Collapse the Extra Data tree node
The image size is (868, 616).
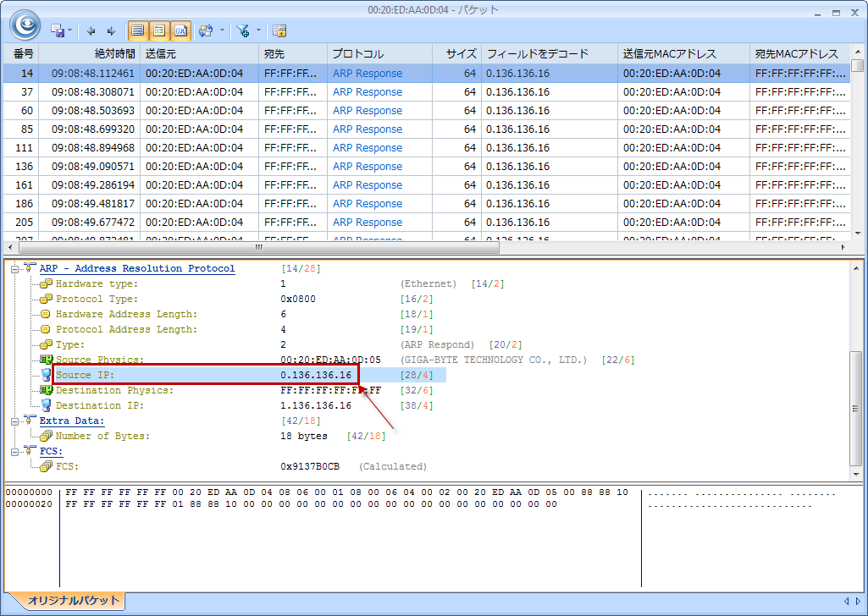click(x=15, y=421)
